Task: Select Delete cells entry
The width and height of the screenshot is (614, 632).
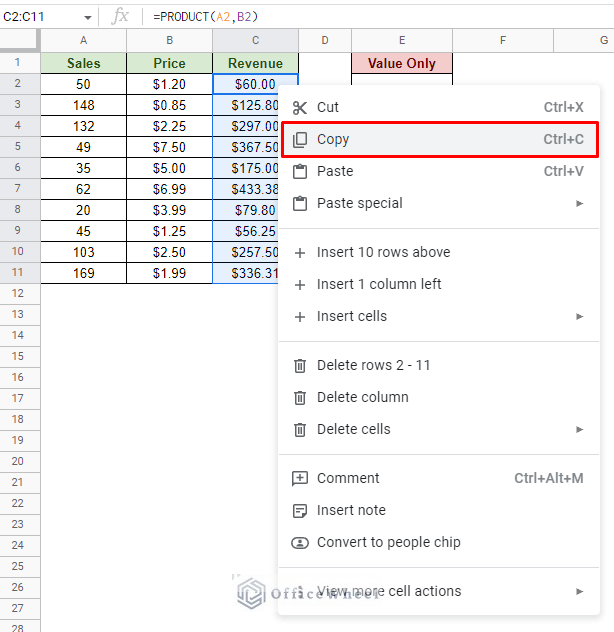Action: pyautogui.click(x=439, y=429)
